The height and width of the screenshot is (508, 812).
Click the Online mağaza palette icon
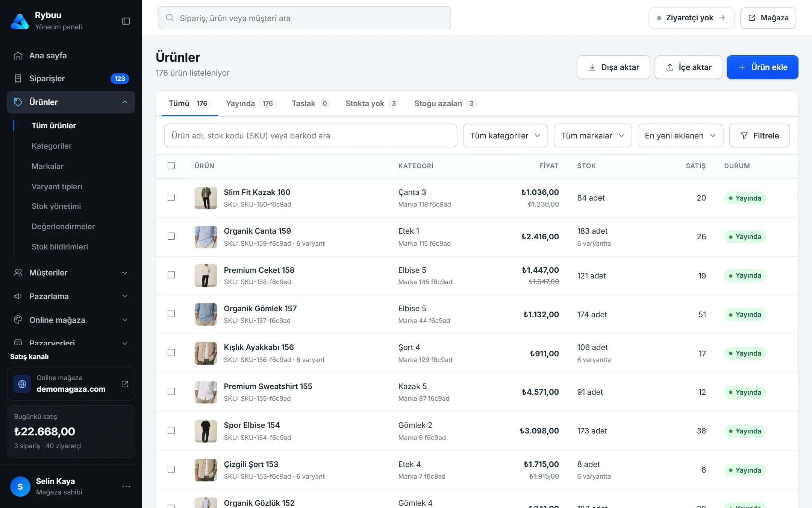point(18,320)
